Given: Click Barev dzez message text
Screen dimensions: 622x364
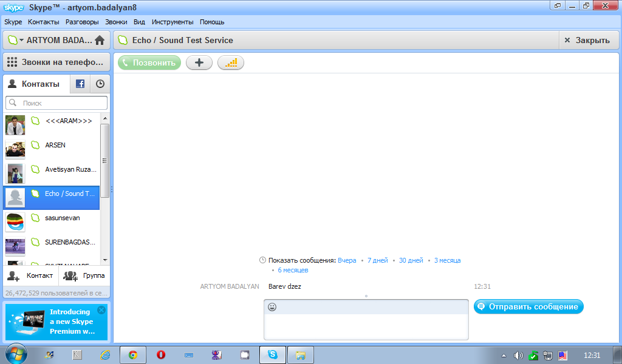Looking at the screenshot, I should coord(284,286).
